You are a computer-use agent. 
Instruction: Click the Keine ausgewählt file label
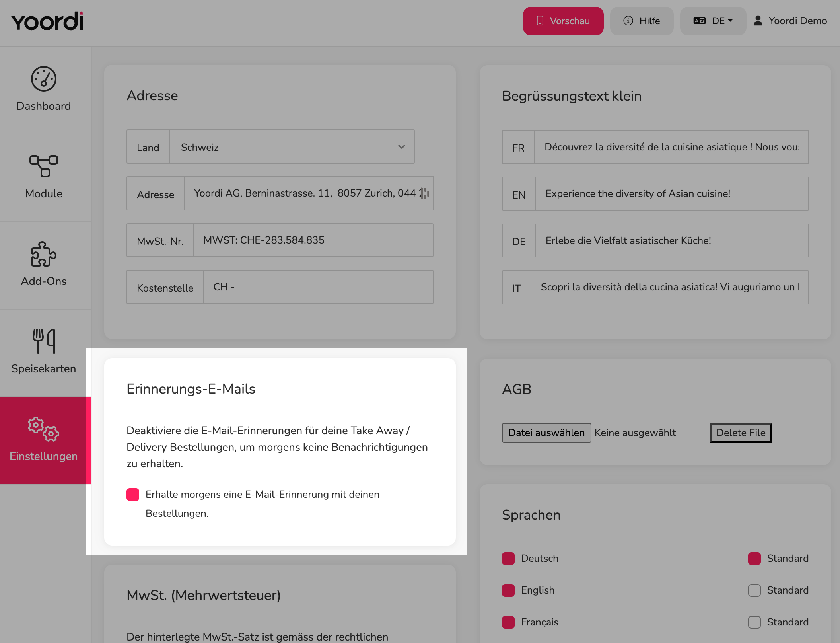[635, 433]
